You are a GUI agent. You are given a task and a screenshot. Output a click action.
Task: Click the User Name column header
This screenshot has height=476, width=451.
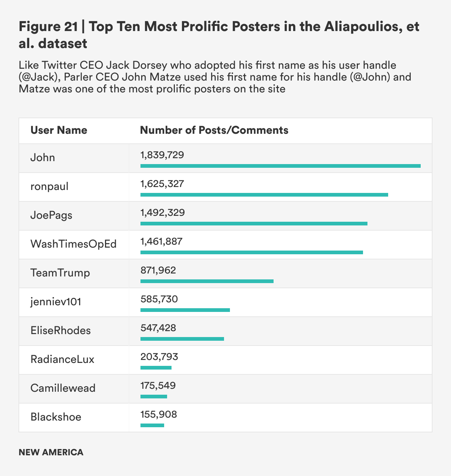tap(59, 130)
